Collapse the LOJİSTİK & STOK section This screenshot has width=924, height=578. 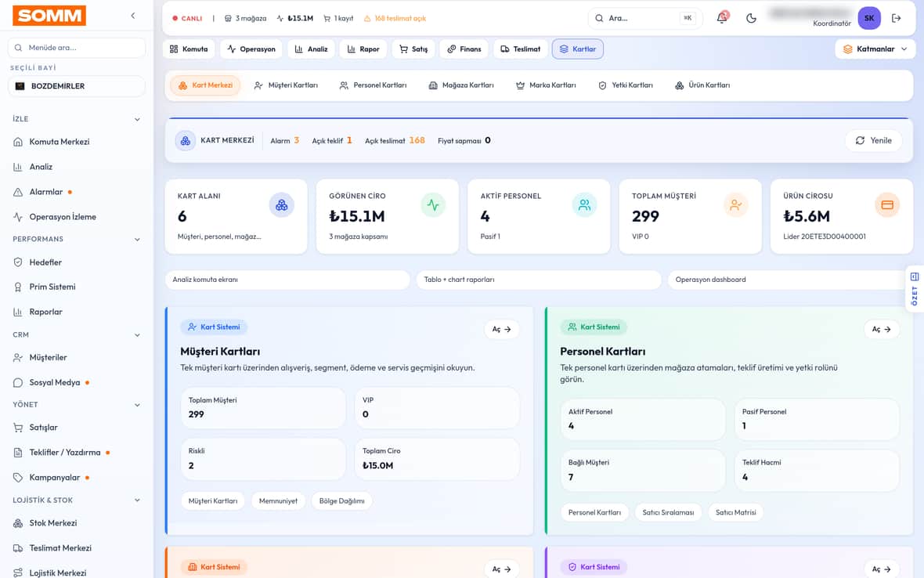tap(137, 500)
